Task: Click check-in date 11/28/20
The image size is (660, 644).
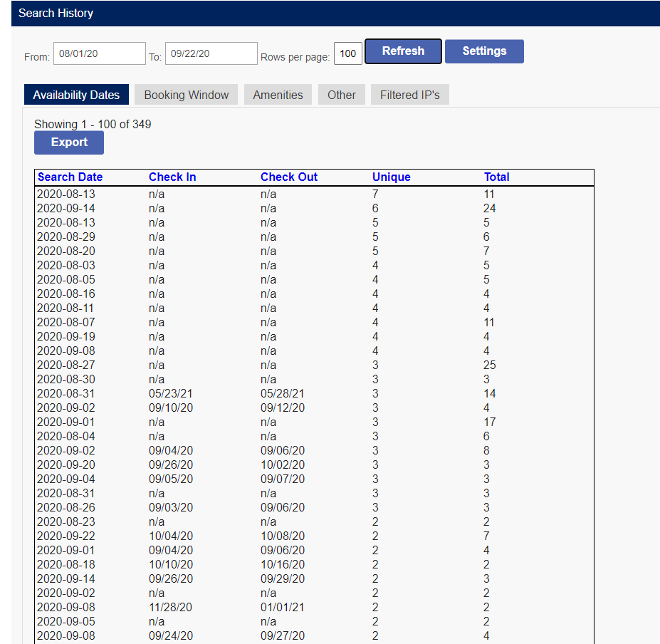Action: point(170,608)
